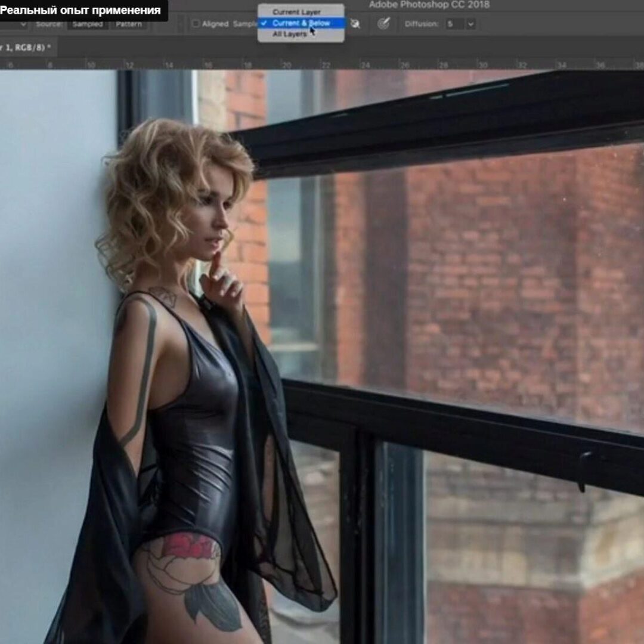Set Source to Sampled

point(88,24)
